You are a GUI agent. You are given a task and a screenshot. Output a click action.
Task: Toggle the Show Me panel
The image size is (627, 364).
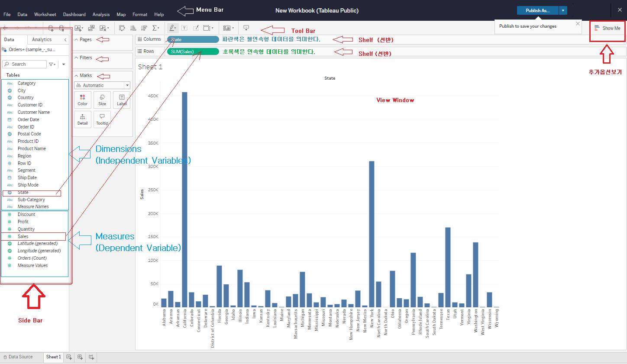point(608,28)
